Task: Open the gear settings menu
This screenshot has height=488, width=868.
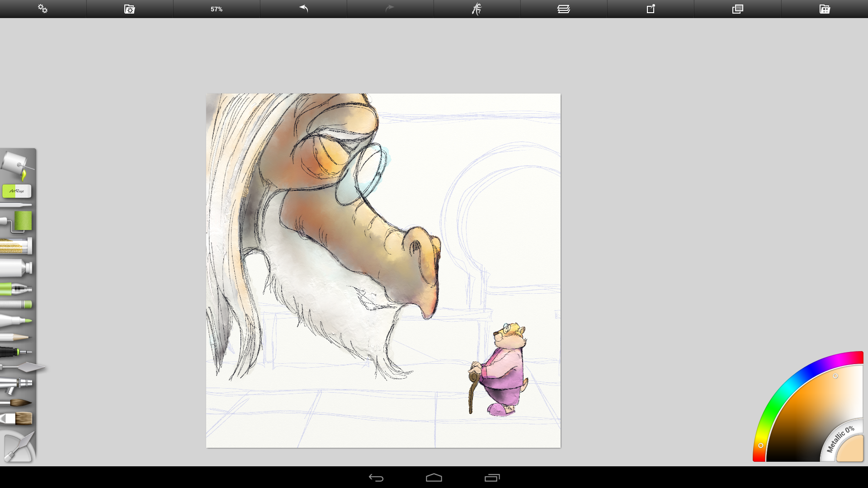Action: (43, 9)
